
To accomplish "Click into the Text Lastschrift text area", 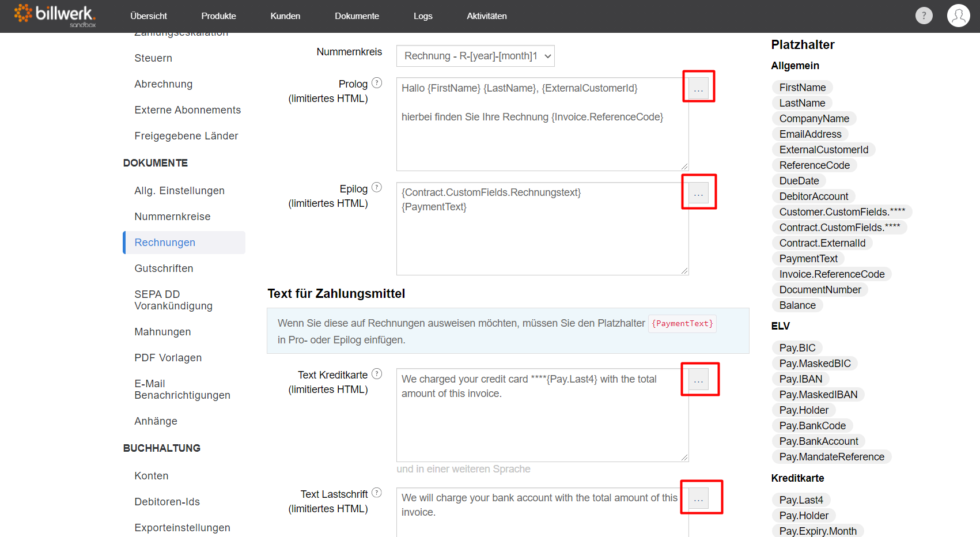I will click(x=542, y=512).
